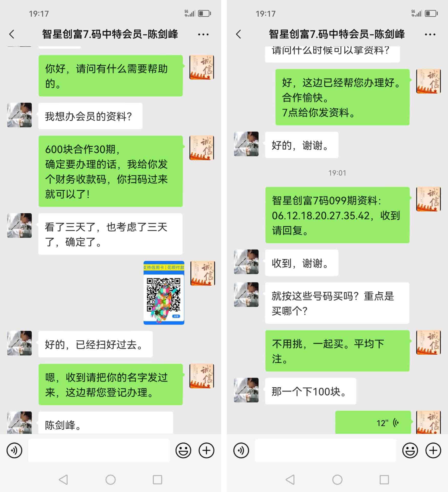The height and width of the screenshot is (492, 448).
Task: Open the plus attachments menu in right chat
Action: click(x=433, y=450)
